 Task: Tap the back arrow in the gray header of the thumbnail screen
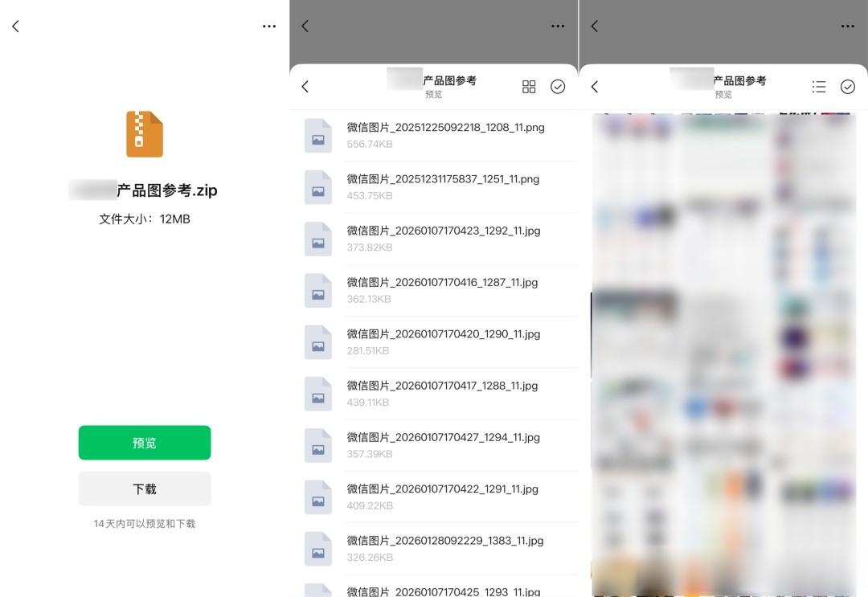tap(595, 26)
